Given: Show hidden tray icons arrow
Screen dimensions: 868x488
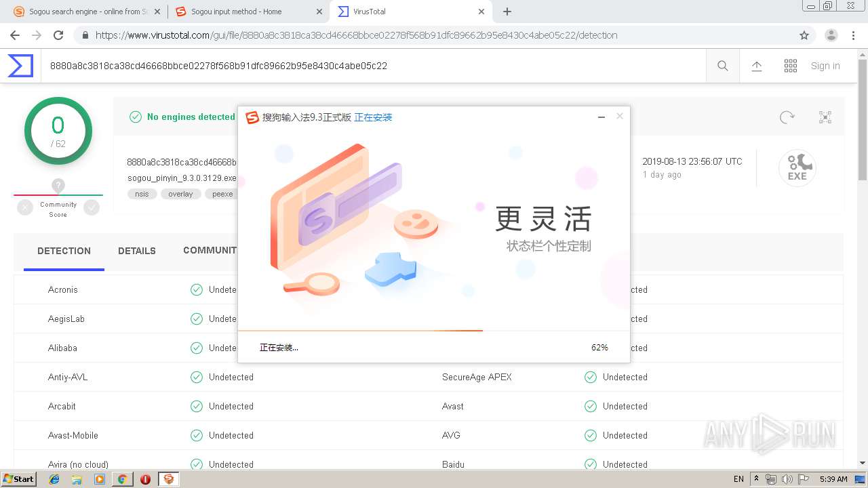Looking at the screenshot, I should [756, 479].
